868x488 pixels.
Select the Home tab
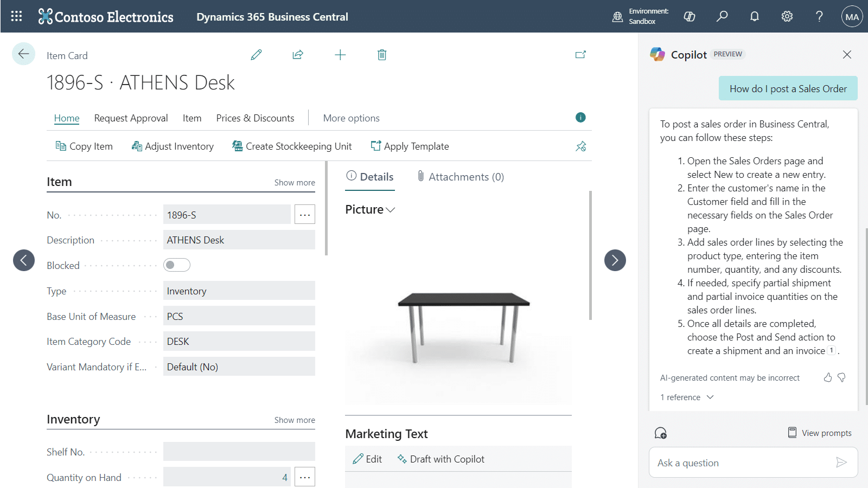click(67, 118)
